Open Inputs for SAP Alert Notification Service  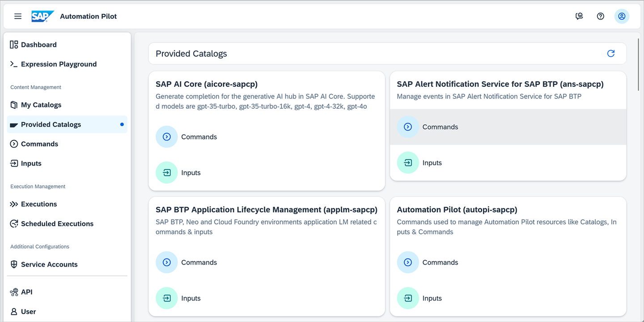pyautogui.click(x=508, y=163)
